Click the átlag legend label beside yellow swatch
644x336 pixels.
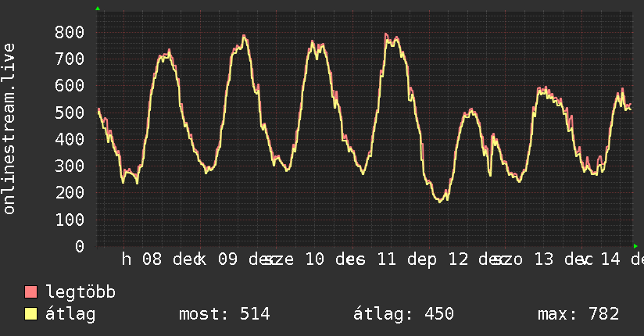(70, 314)
